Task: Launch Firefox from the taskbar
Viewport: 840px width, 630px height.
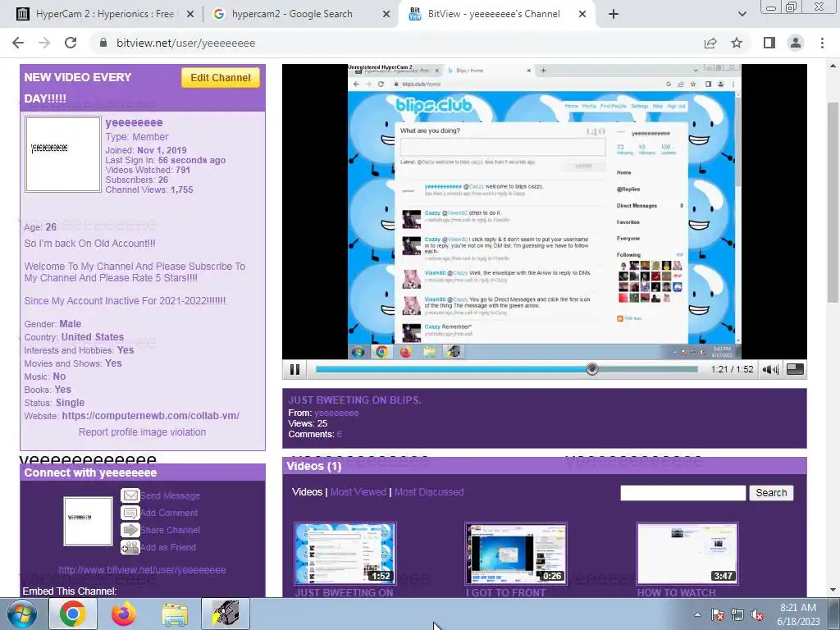Action: (x=124, y=614)
